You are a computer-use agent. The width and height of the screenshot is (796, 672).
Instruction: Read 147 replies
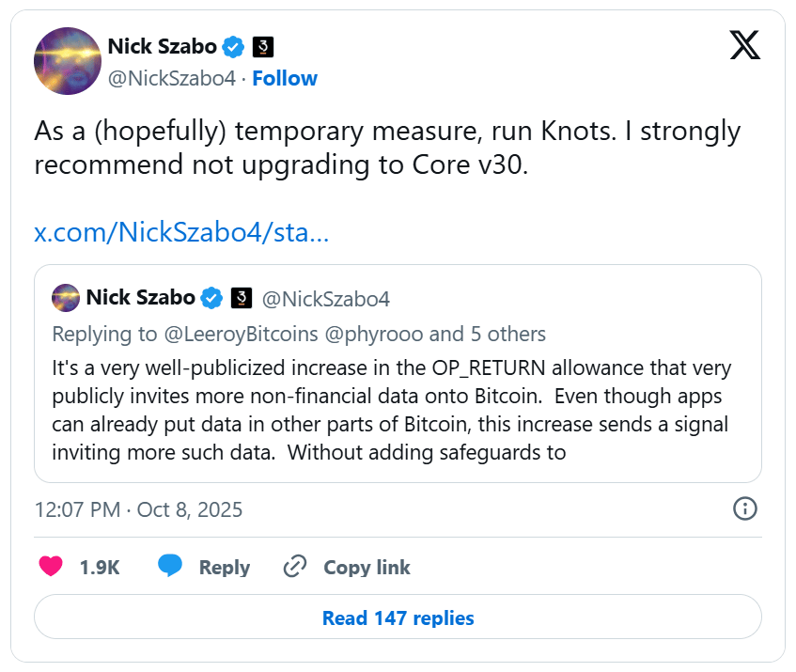(x=398, y=617)
